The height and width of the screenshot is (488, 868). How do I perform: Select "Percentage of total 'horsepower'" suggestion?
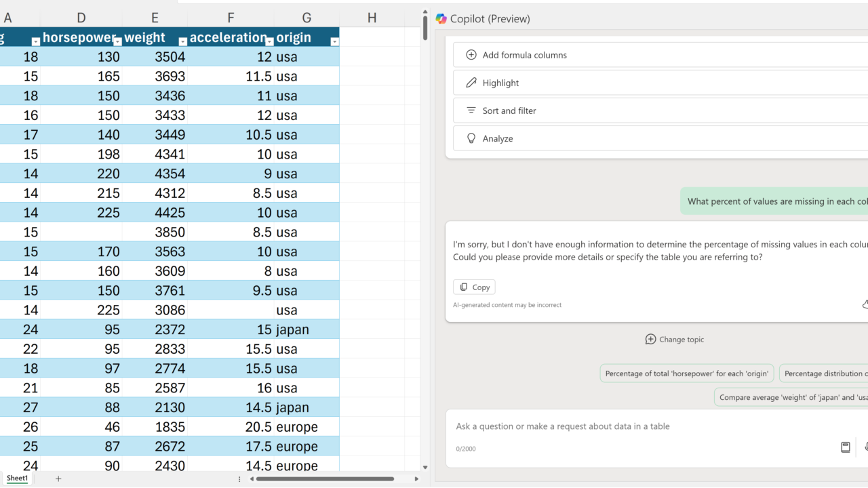tap(686, 373)
